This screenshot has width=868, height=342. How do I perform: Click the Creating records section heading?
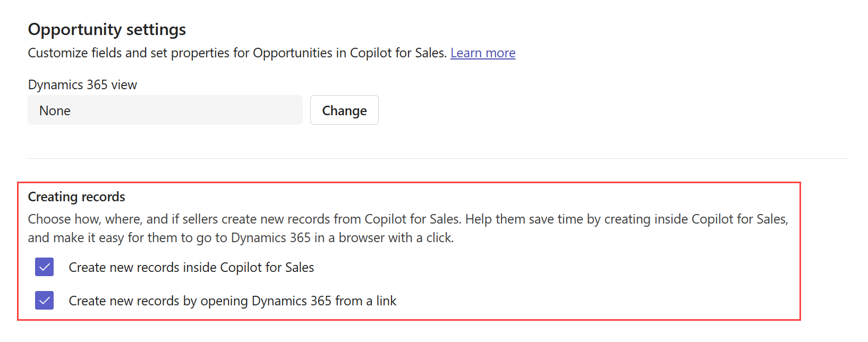click(x=76, y=196)
